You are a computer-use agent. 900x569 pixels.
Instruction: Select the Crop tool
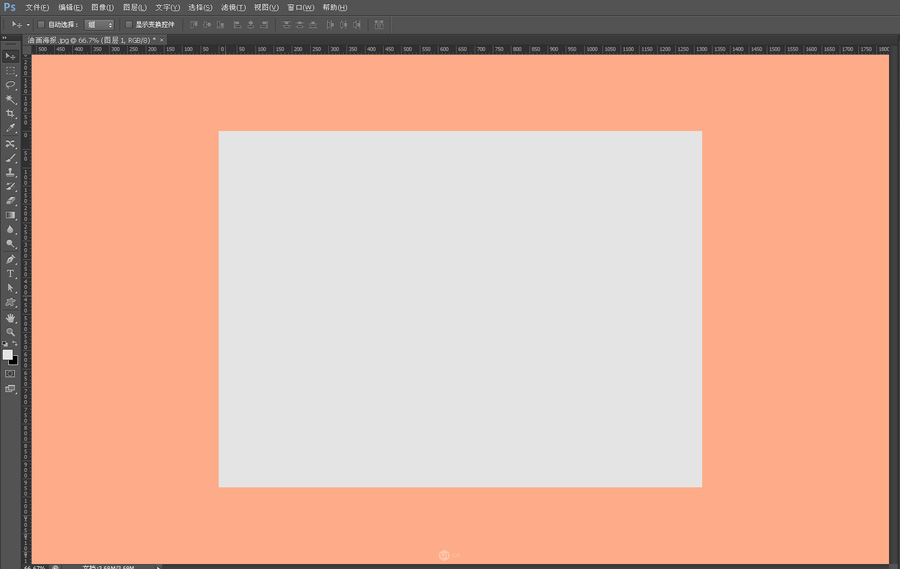point(10,114)
